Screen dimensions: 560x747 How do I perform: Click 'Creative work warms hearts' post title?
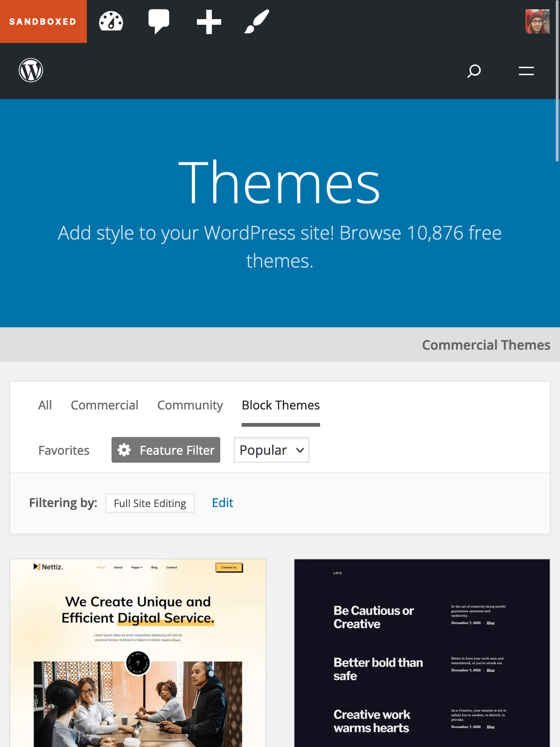372,721
